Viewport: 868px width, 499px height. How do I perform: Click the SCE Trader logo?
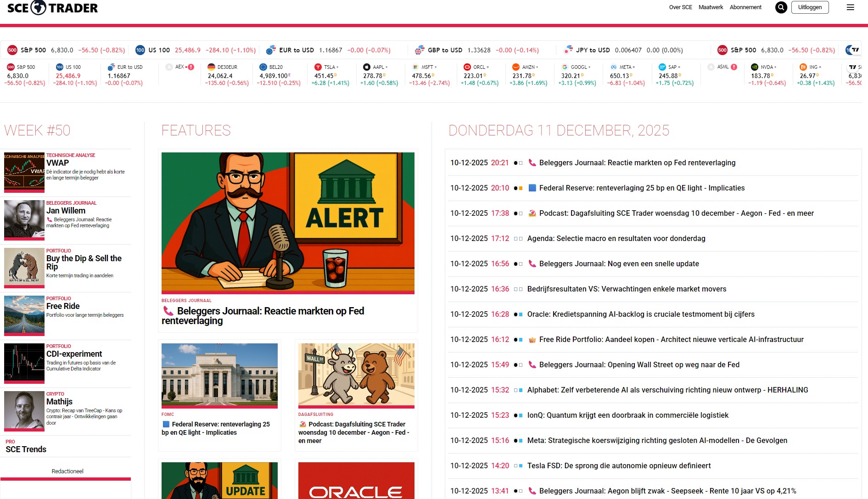[52, 8]
